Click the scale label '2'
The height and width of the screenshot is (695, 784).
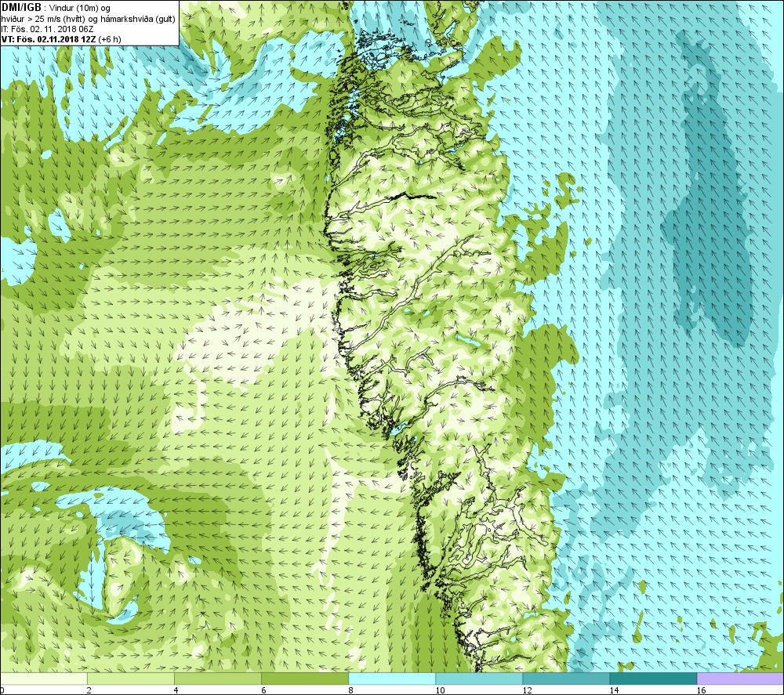click(89, 690)
